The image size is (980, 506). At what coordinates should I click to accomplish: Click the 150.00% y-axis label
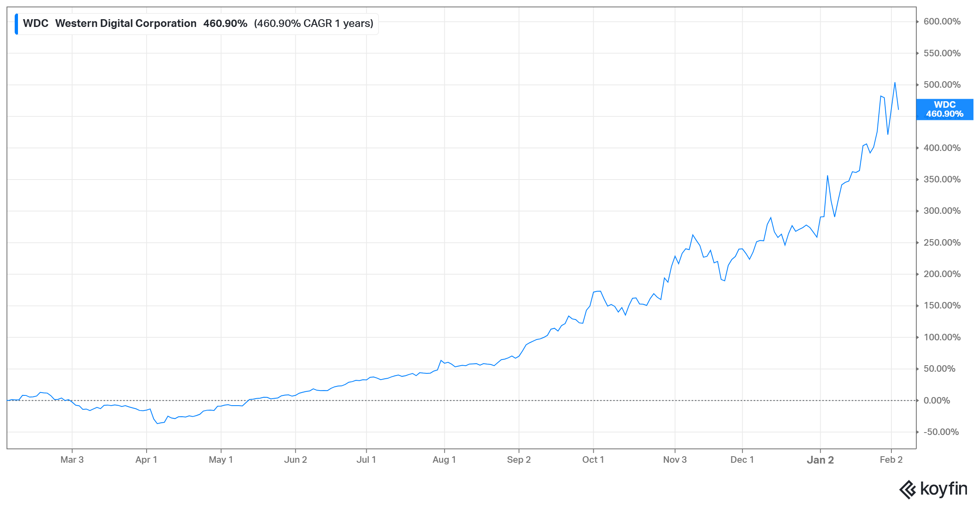942,306
